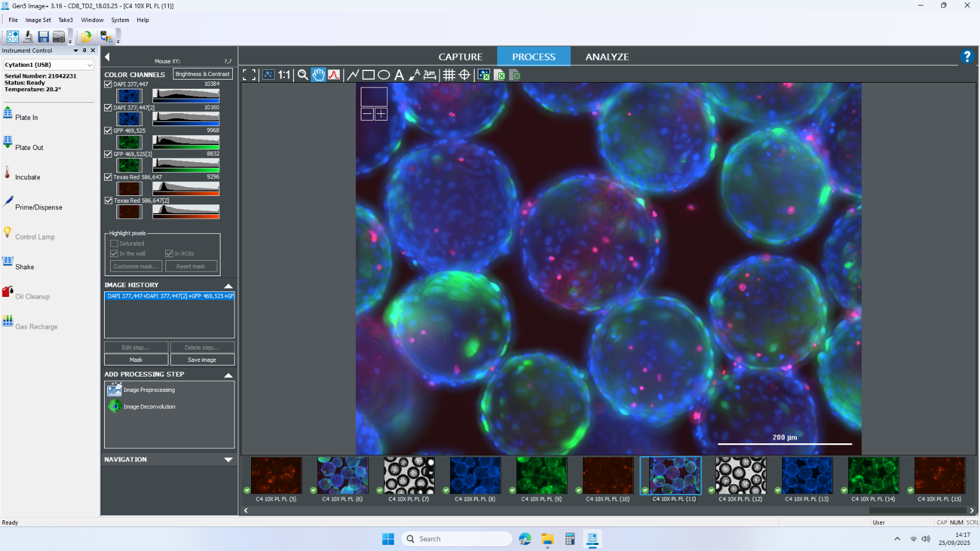The height and width of the screenshot is (551, 980).
Task: Click the microscope icon in toolbar
Action: [x=28, y=37]
